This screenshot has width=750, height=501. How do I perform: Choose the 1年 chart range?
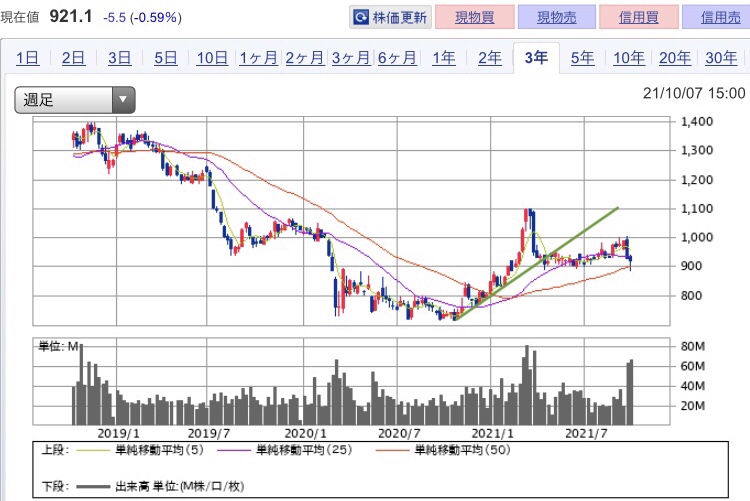(x=444, y=58)
